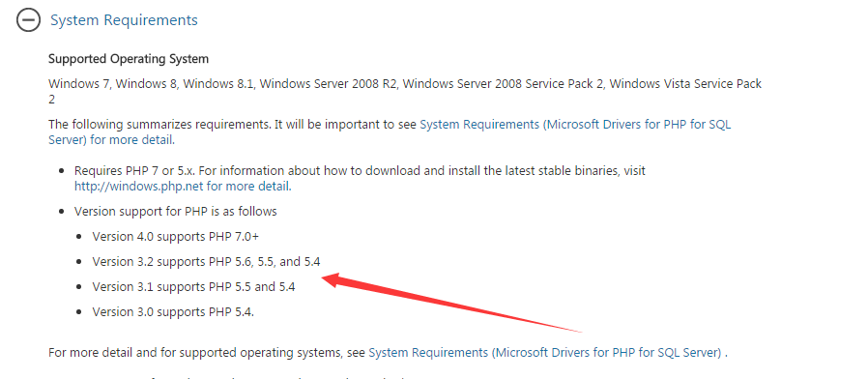Click the 'Version 3.2 supports PHP 5.6' line

(x=206, y=262)
